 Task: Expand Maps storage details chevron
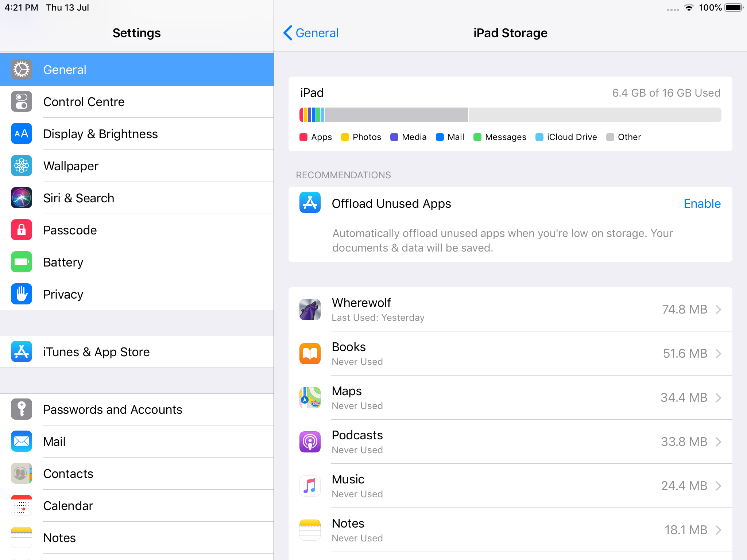coord(719,398)
